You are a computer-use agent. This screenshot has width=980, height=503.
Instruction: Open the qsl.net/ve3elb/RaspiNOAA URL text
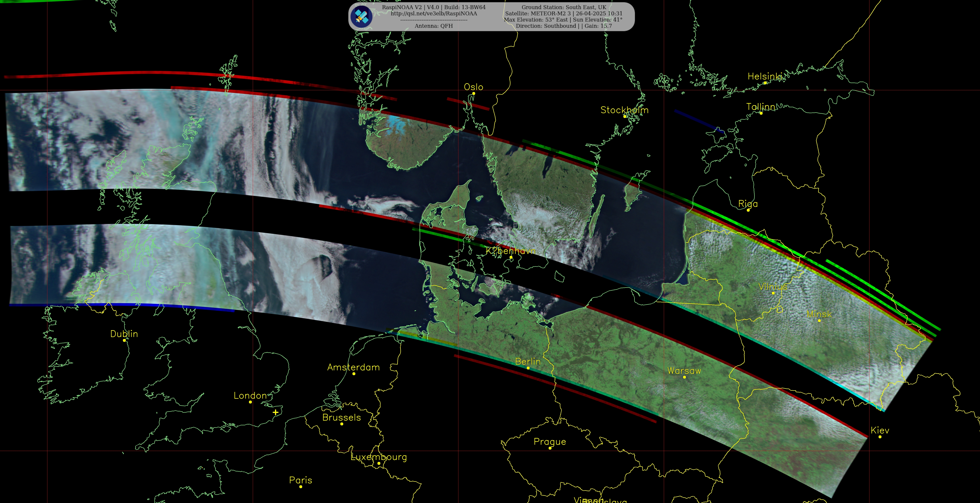[434, 14]
